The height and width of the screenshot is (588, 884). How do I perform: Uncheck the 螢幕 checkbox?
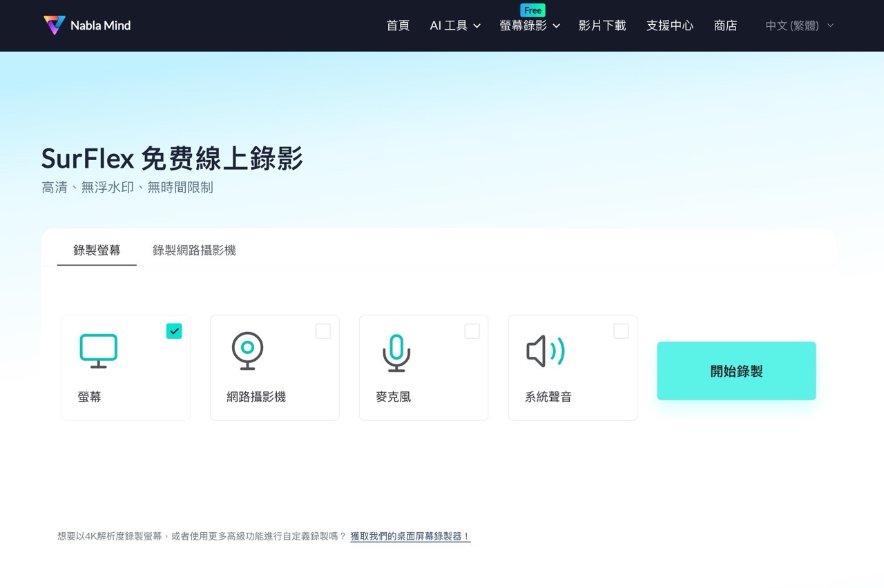(174, 331)
